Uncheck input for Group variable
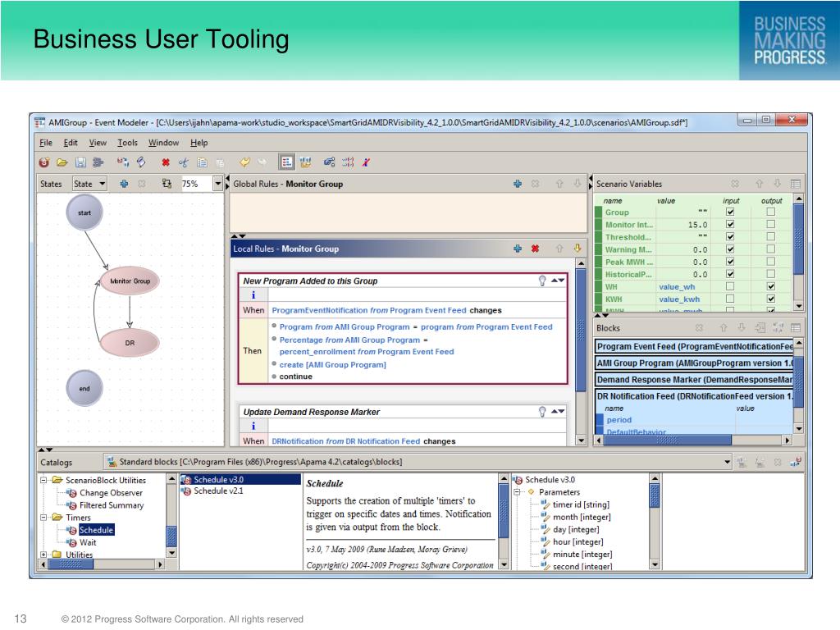The image size is (840, 630). coord(729,212)
